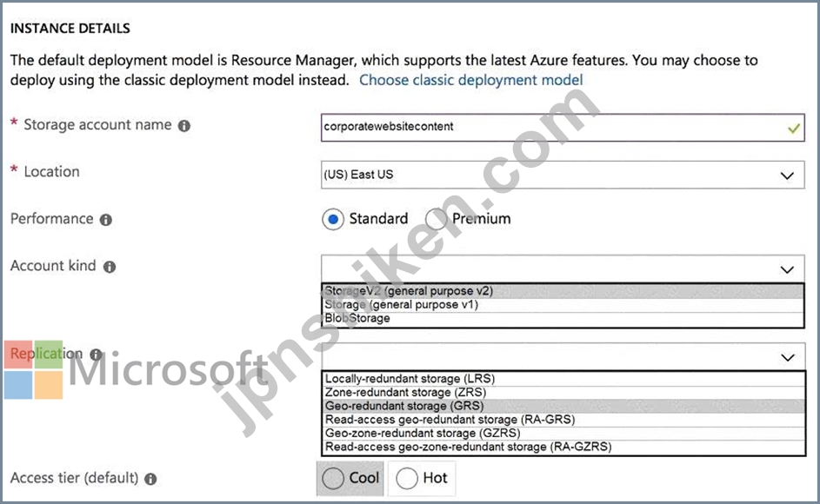Pick StorageV2 (general purpose v2)
820x504 pixels.
coord(563,291)
